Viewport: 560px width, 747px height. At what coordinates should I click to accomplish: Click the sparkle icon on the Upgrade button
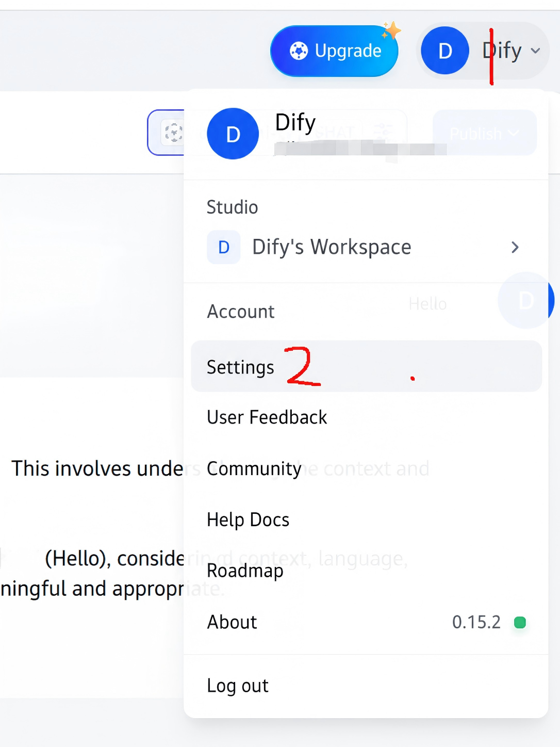pos(391,31)
